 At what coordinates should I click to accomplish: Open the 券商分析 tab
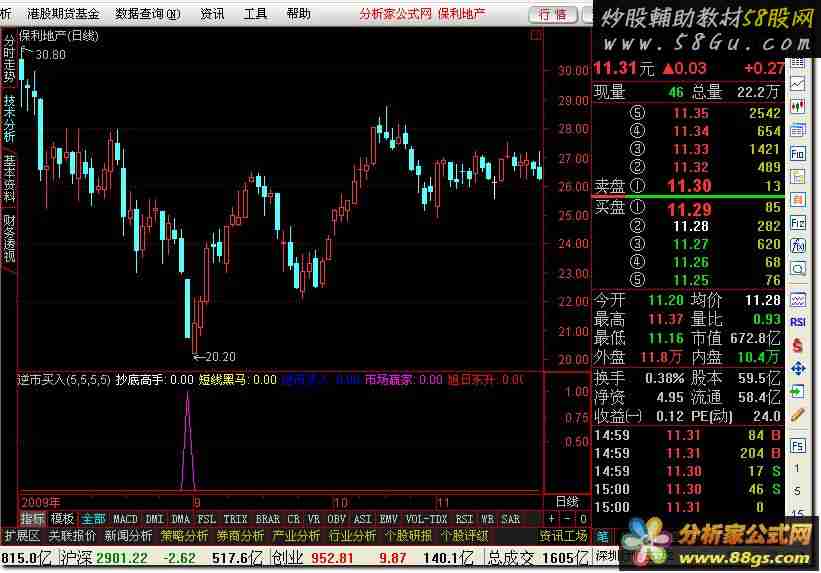[240, 536]
